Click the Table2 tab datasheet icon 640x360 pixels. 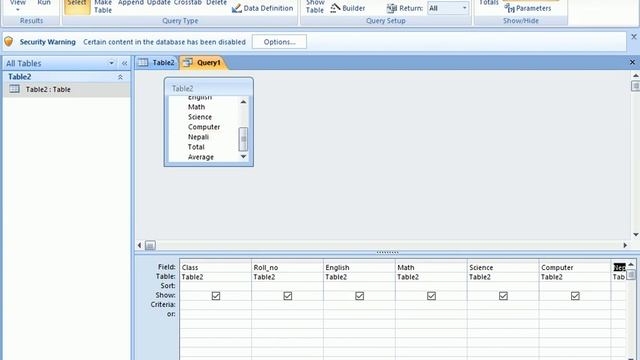tap(143, 62)
